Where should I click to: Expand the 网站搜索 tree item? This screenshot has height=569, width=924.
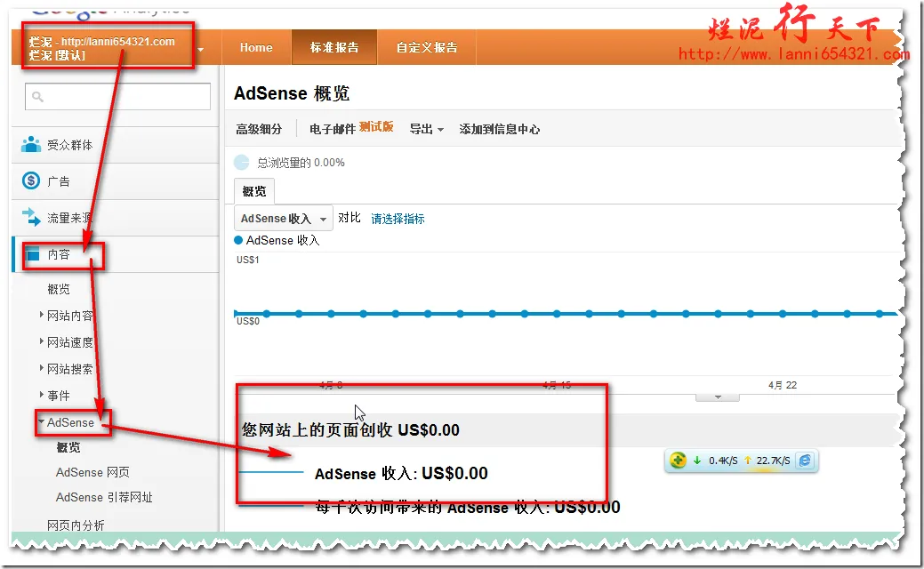click(x=42, y=368)
